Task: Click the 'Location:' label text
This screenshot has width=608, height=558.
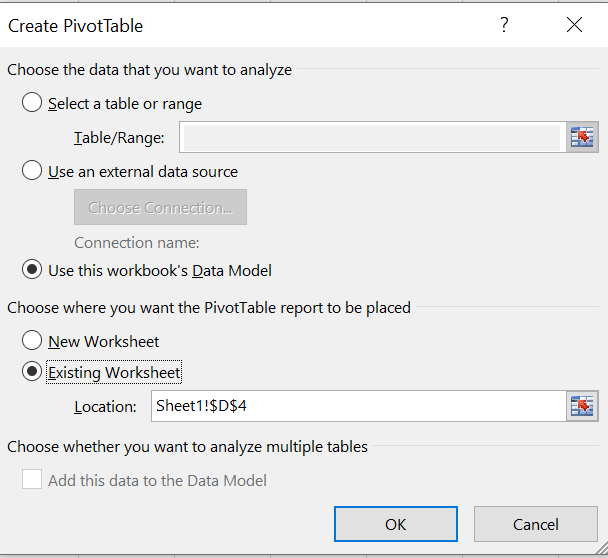Action: [105, 407]
